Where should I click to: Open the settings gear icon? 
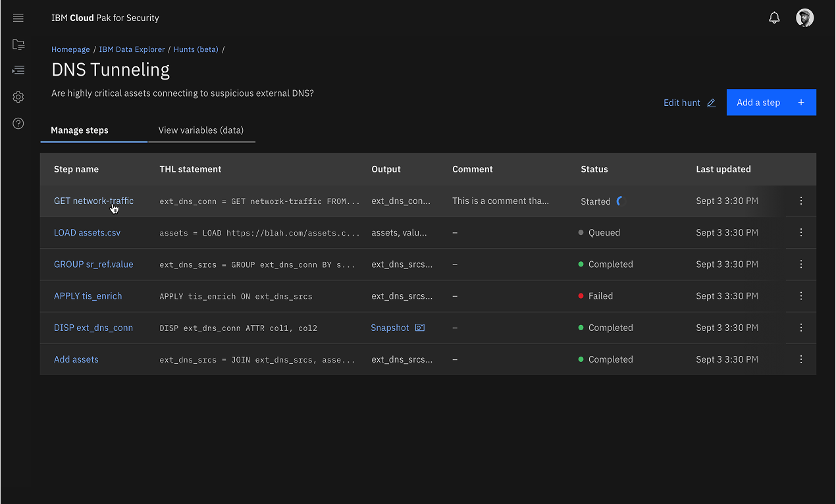18,97
